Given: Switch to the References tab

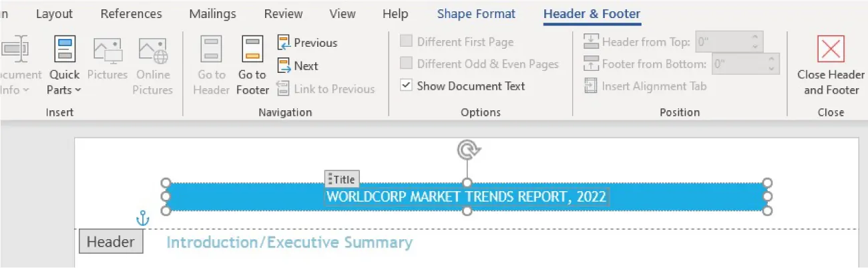Looking at the screenshot, I should coord(131,14).
